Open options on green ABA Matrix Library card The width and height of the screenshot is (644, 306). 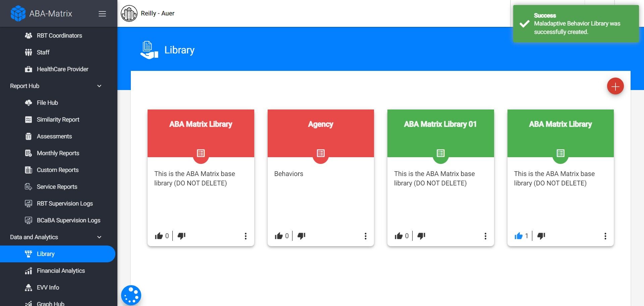click(x=605, y=236)
